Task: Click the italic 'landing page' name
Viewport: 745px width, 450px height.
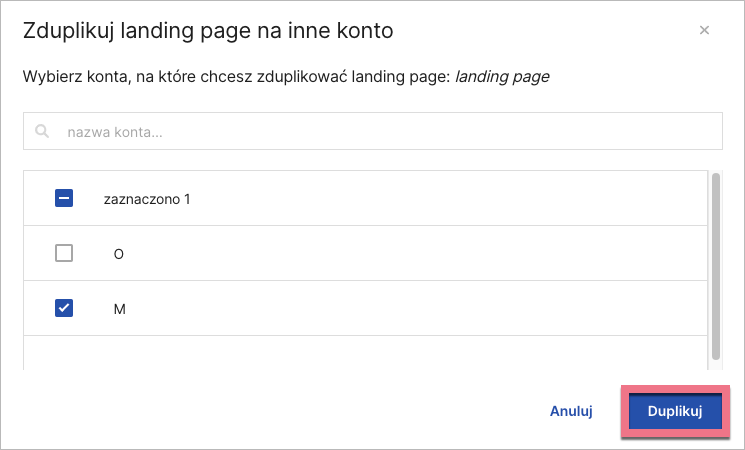Action: pos(502,75)
